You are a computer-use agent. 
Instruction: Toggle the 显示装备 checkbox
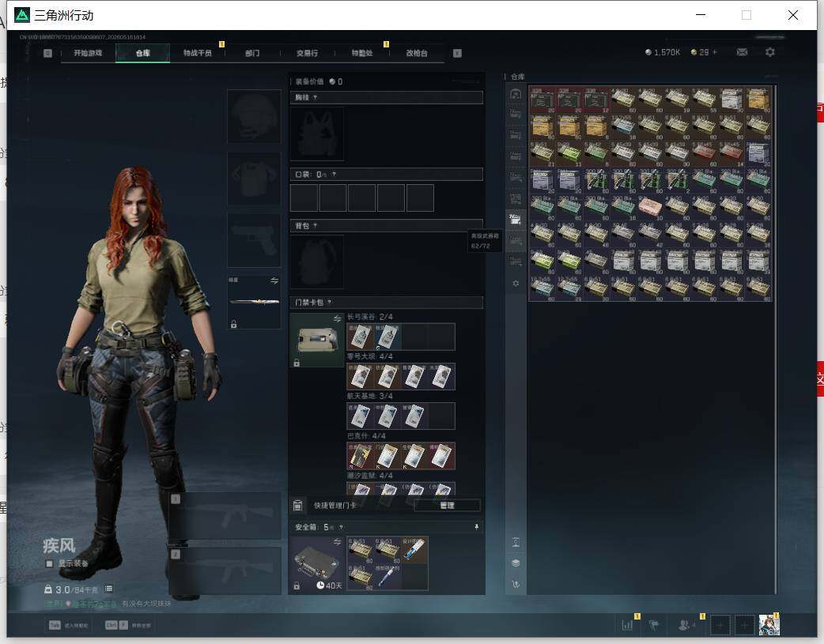[49, 563]
